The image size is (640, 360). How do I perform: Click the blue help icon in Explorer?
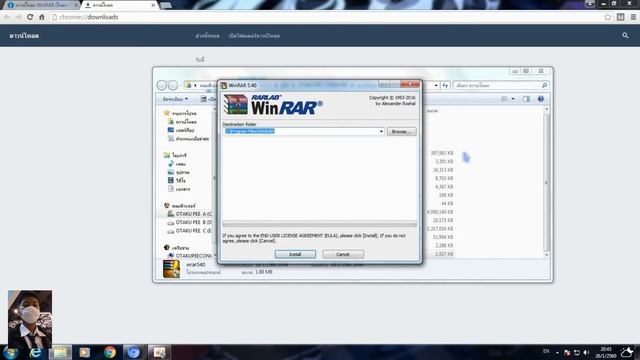coord(541,99)
